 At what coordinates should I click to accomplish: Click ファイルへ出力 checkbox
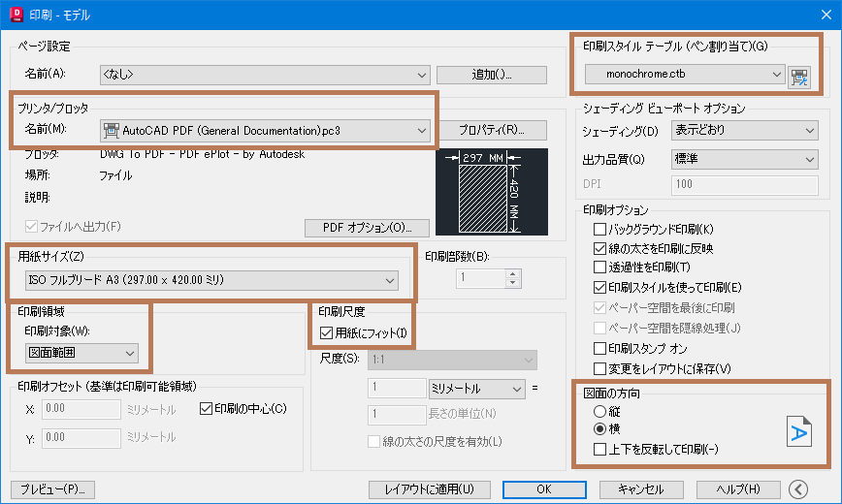tap(31, 227)
